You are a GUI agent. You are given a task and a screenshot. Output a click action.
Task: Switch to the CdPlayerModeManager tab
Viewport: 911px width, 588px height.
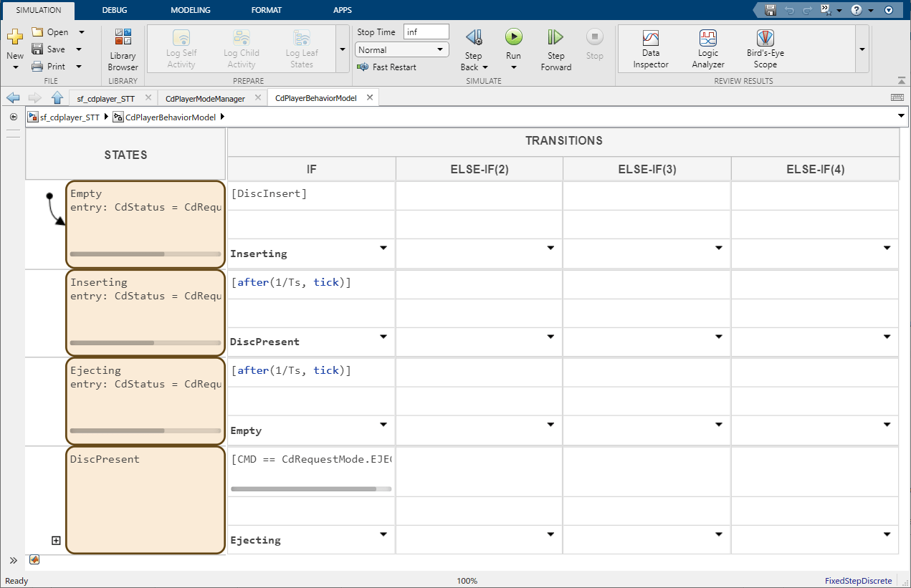[205, 98]
